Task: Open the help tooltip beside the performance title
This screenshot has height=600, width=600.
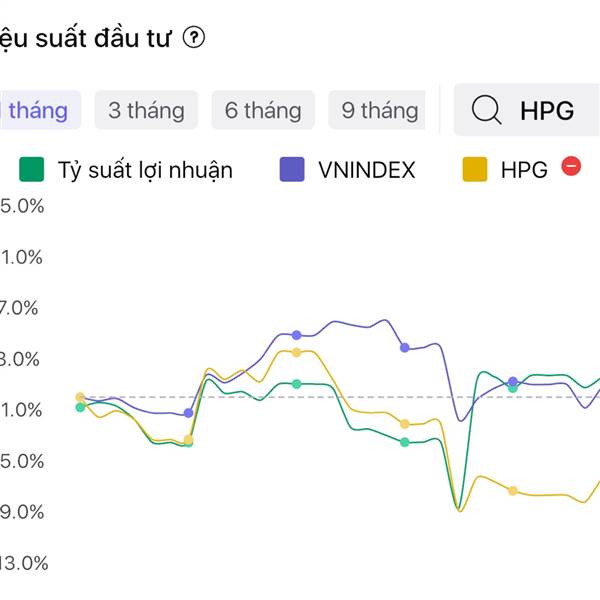Action: [195, 38]
